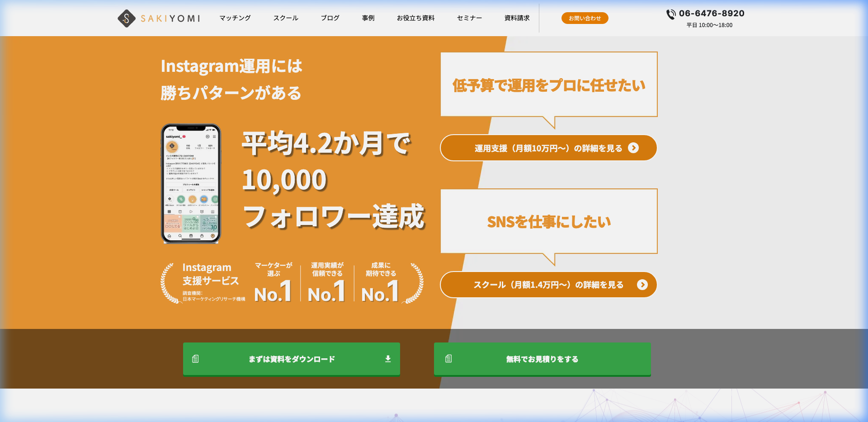868x422 pixels.
Task: Click the 運用実績が信頼できる No.1 badge
Action: tap(327, 282)
